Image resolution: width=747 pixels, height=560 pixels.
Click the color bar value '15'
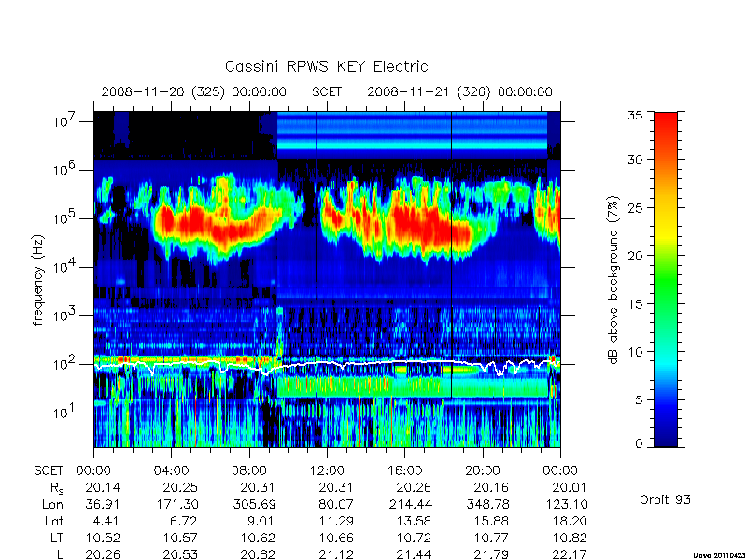(635, 304)
